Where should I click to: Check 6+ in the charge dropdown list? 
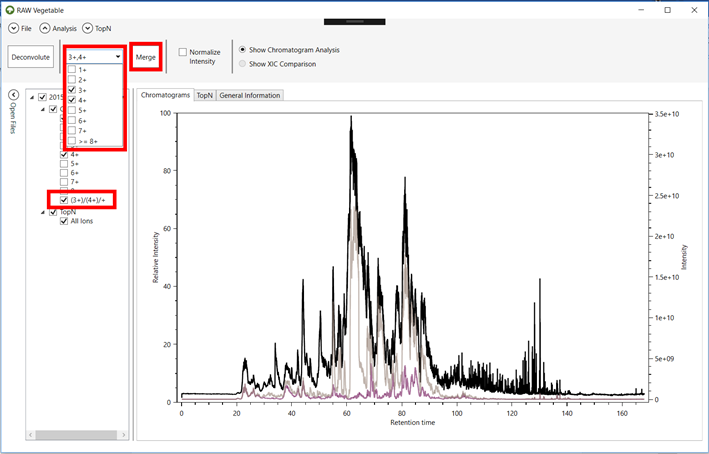coord(72,121)
